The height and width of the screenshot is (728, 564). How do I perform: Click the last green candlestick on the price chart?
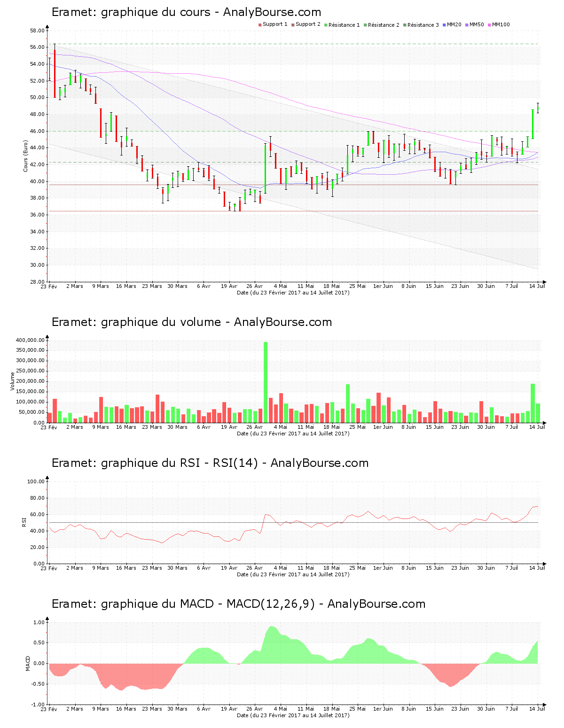click(538, 108)
